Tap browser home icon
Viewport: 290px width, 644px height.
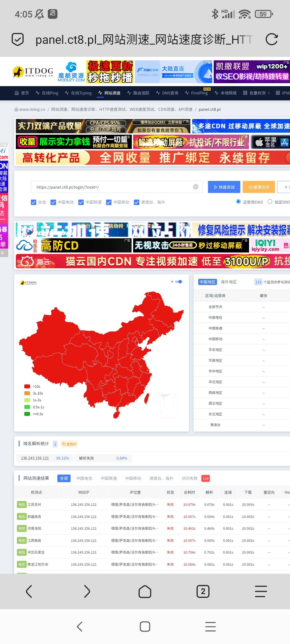tap(145, 591)
